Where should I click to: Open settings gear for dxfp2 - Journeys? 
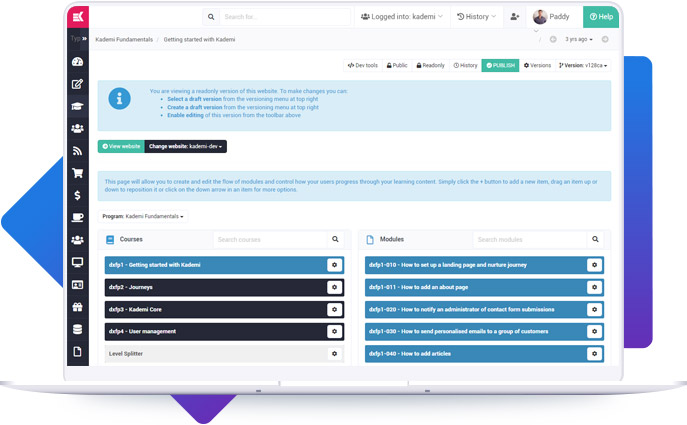point(334,287)
